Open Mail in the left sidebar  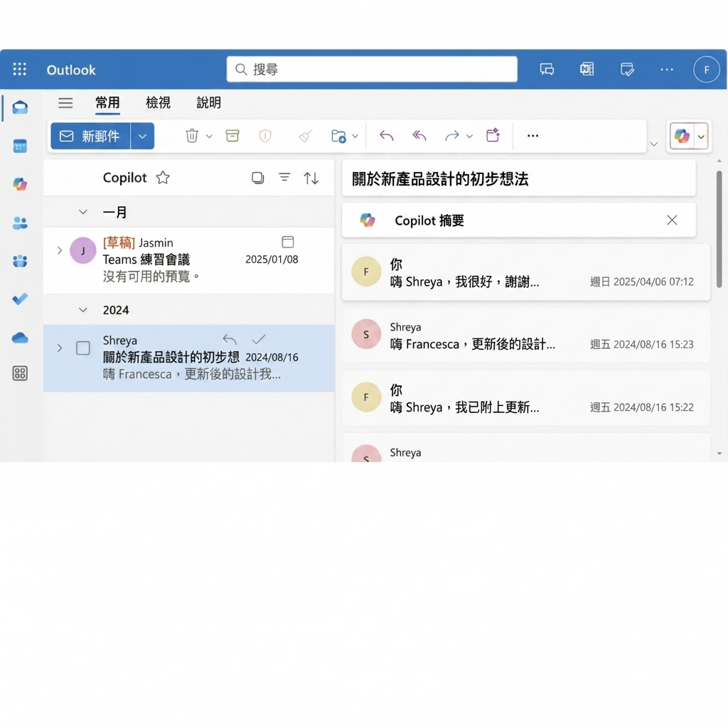(20, 108)
